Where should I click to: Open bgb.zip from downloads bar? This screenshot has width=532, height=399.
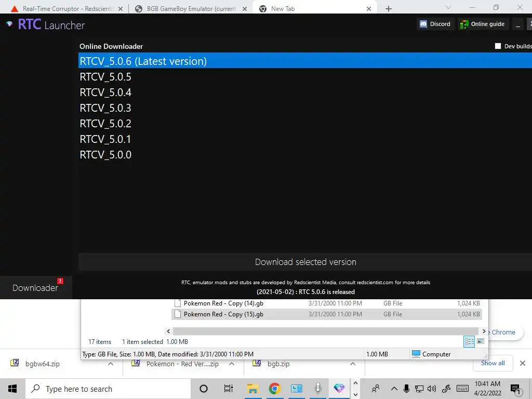pos(278,364)
